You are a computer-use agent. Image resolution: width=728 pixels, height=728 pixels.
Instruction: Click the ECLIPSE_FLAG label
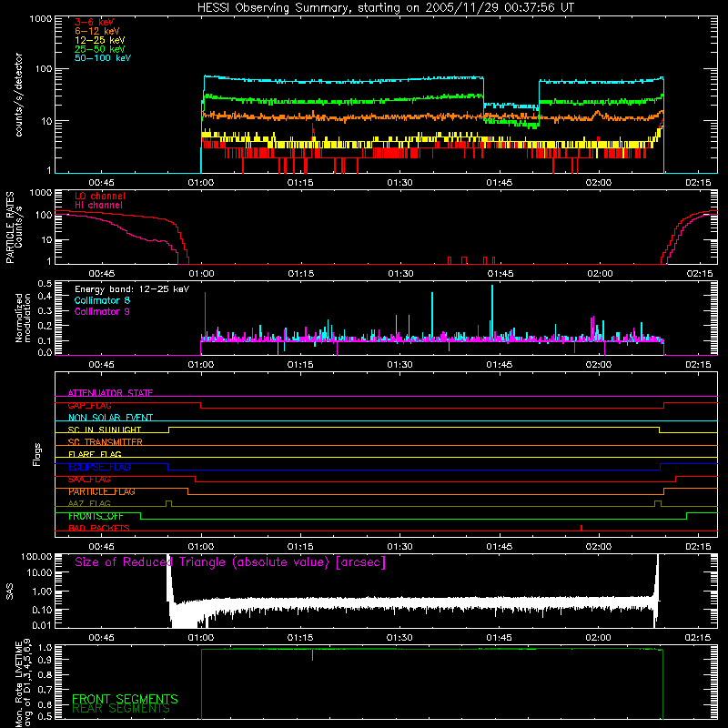(x=99, y=467)
